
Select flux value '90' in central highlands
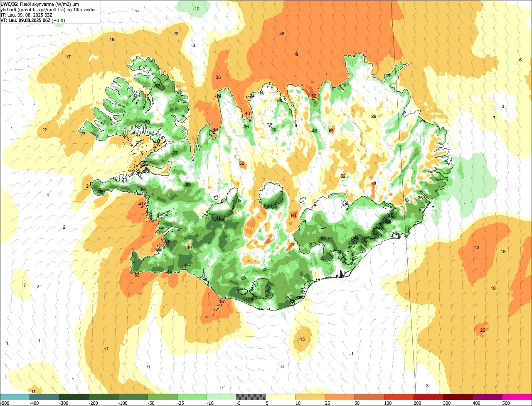pyautogui.click(x=293, y=215)
